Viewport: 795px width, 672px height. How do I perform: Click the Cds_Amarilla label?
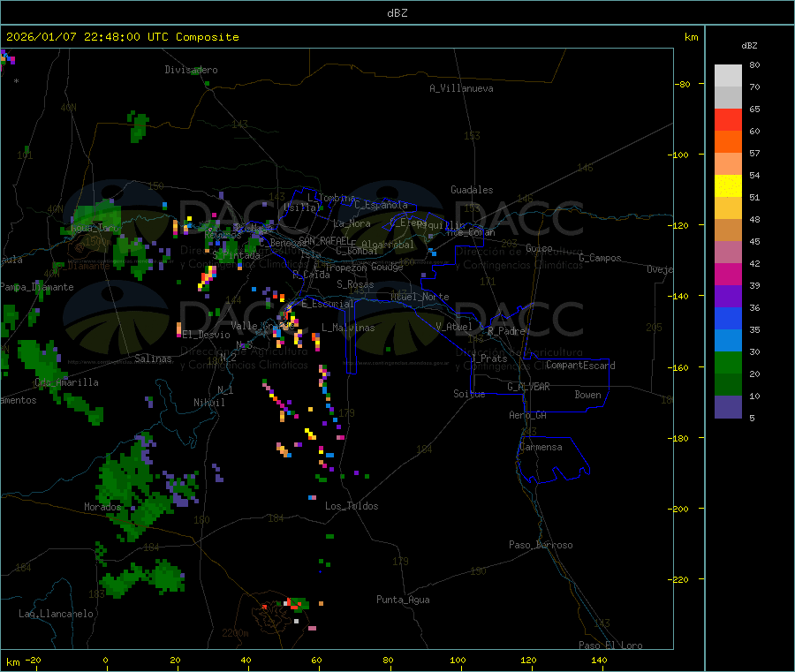pos(67,382)
